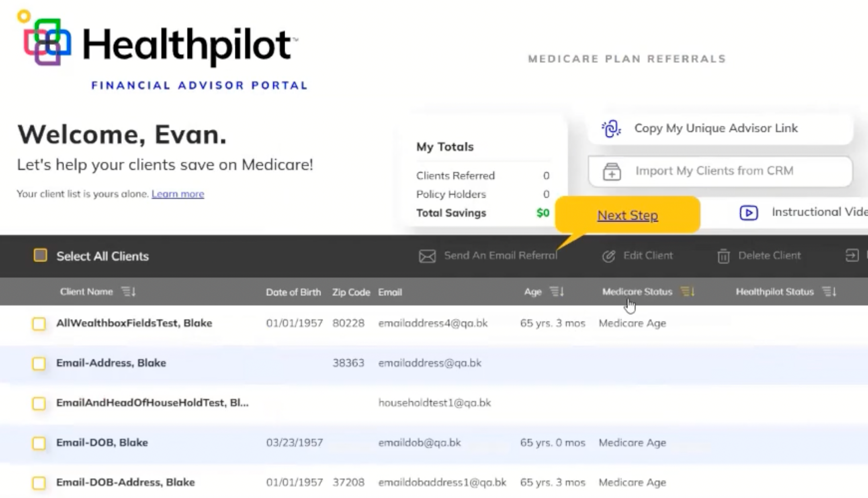Click the Delete Client label
Screen dimensions: 868x498
coord(770,255)
